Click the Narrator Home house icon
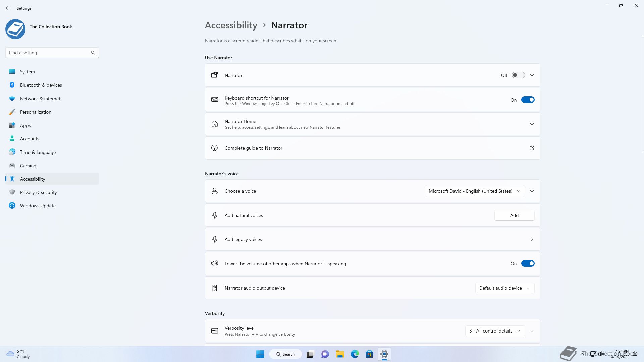The width and height of the screenshot is (644, 362). tap(215, 124)
